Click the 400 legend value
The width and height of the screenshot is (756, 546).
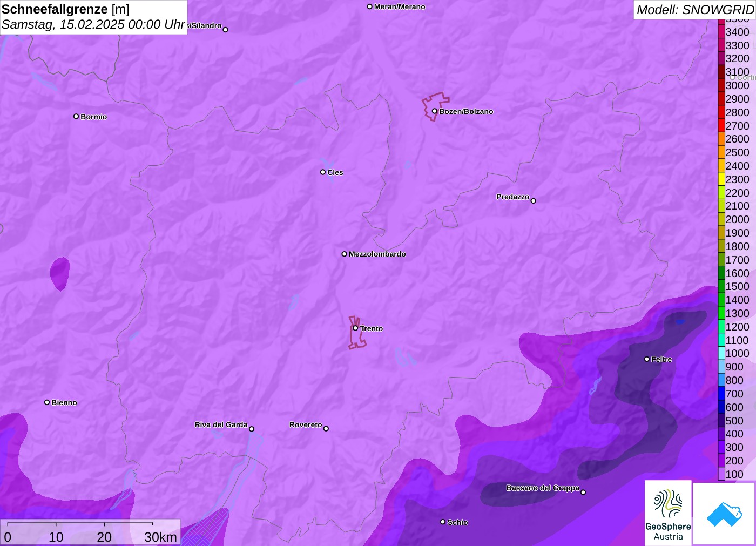(734, 434)
